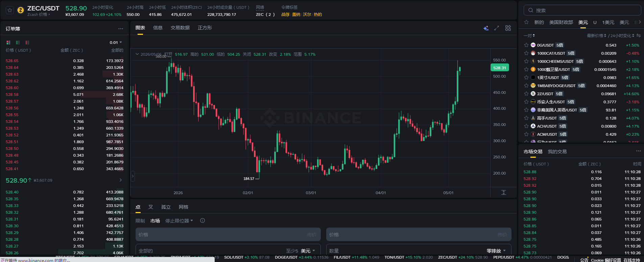Screen dimensions: 644x262
Task: Favorite the ACM/USDT pair
Action: (526, 134)
